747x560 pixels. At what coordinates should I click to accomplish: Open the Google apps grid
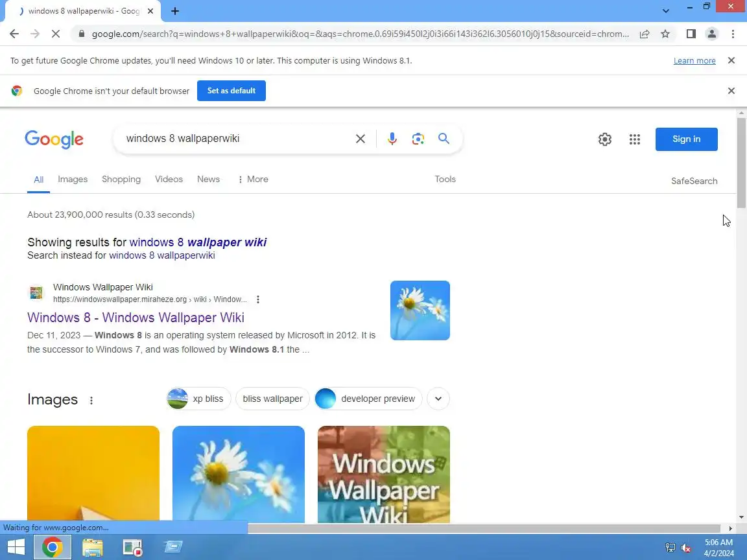coord(634,139)
